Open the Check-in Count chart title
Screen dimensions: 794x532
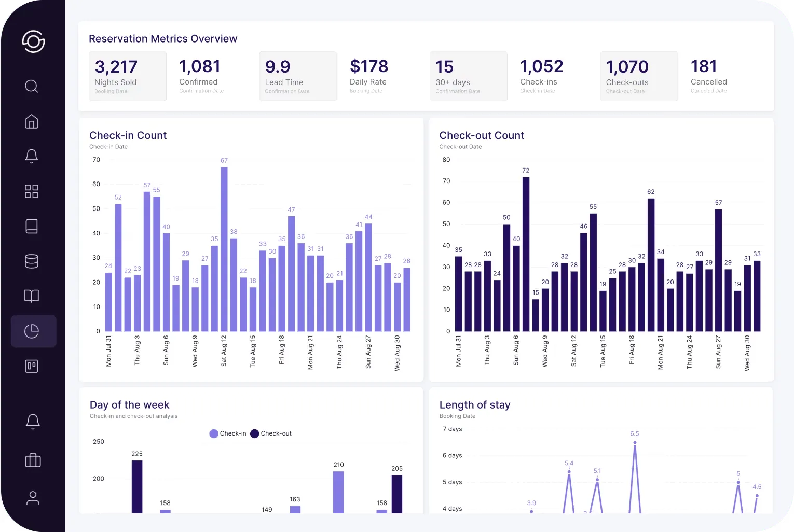pyautogui.click(x=128, y=135)
